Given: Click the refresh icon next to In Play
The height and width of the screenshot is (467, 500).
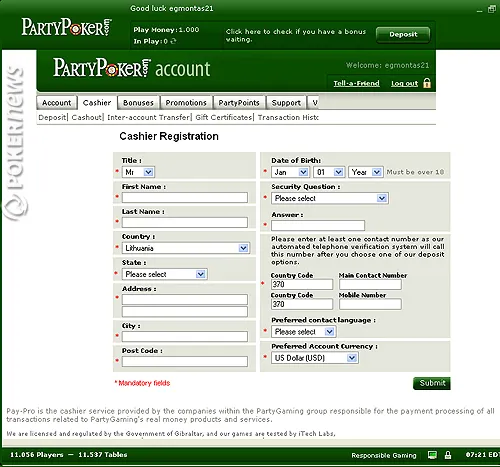Looking at the screenshot, I should 173,41.
